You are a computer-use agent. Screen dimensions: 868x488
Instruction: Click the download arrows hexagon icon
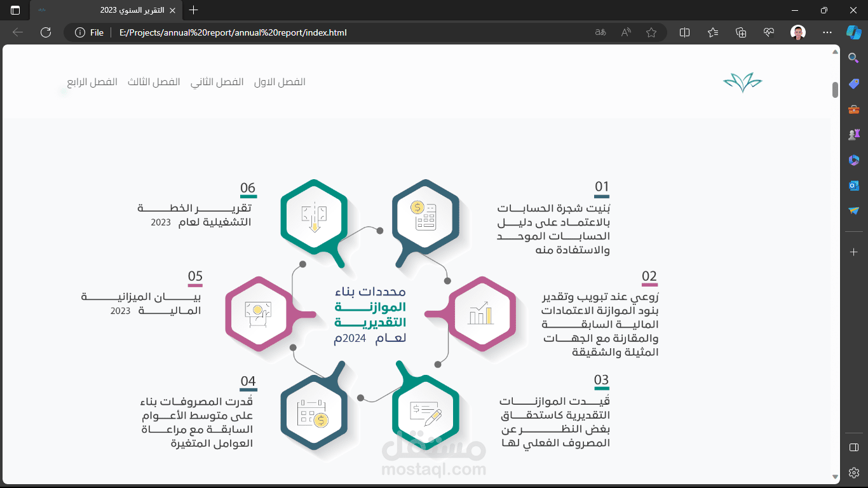313,217
